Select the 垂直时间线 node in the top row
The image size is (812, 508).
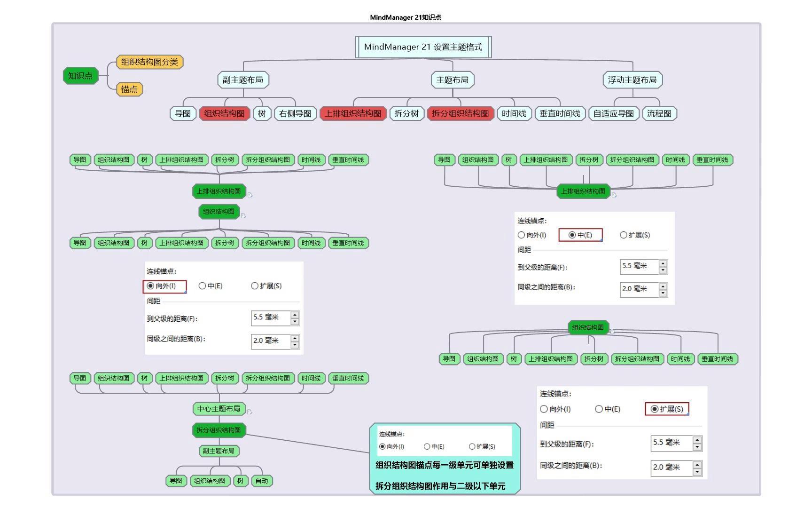pyautogui.click(x=559, y=113)
